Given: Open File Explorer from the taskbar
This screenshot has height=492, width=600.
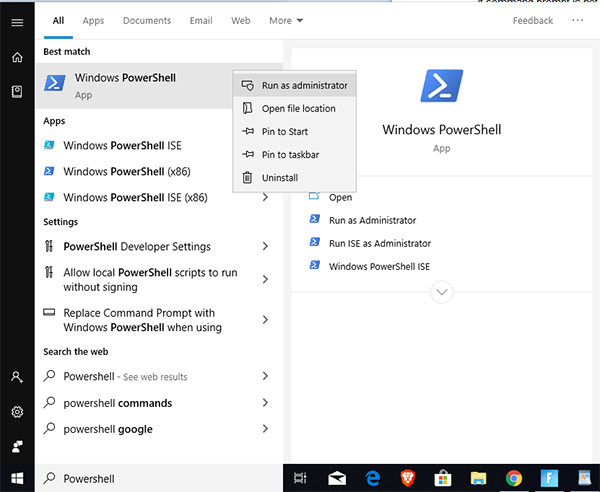Looking at the screenshot, I should pyautogui.click(x=478, y=478).
